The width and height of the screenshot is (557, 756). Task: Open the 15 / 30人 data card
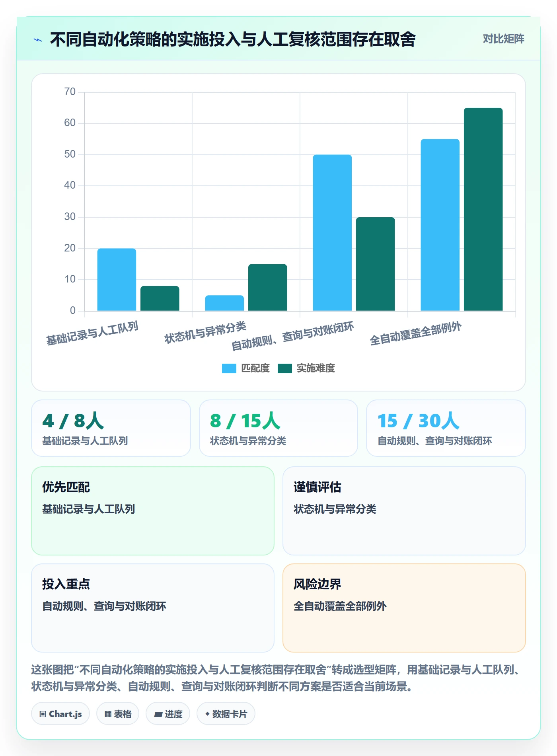[x=446, y=428]
